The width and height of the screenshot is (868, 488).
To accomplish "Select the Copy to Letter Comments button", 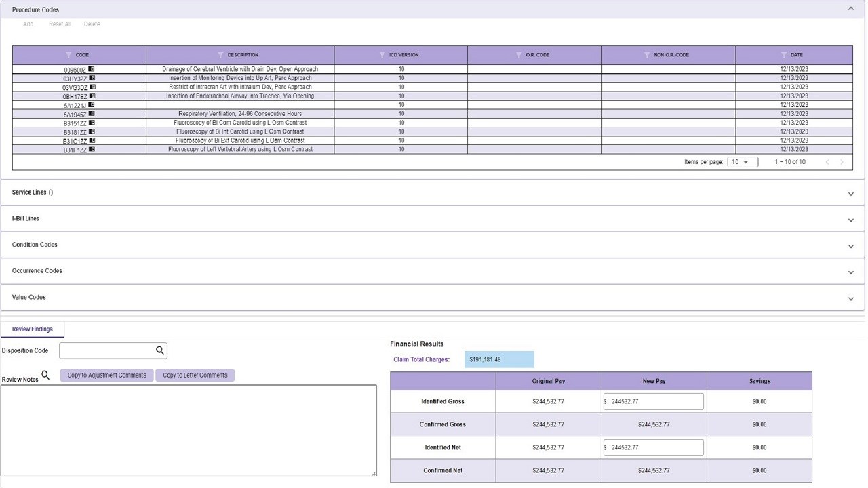I will tap(195, 375).
